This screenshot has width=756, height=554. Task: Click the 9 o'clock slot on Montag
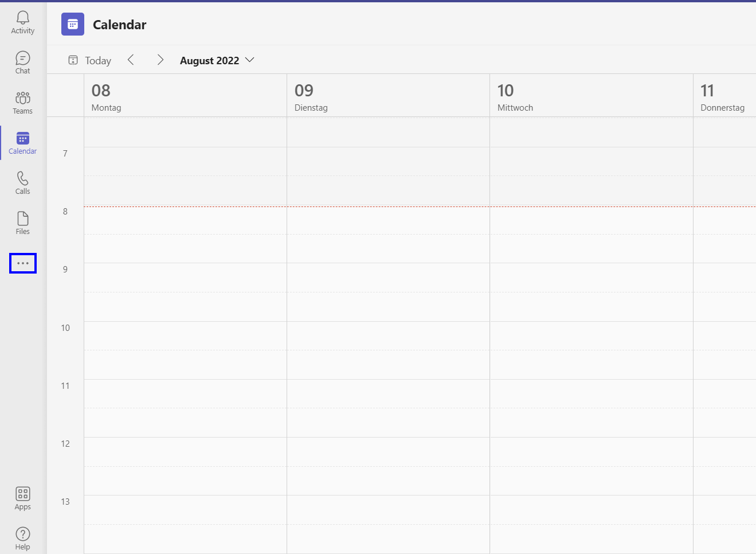tap(185, 278)
